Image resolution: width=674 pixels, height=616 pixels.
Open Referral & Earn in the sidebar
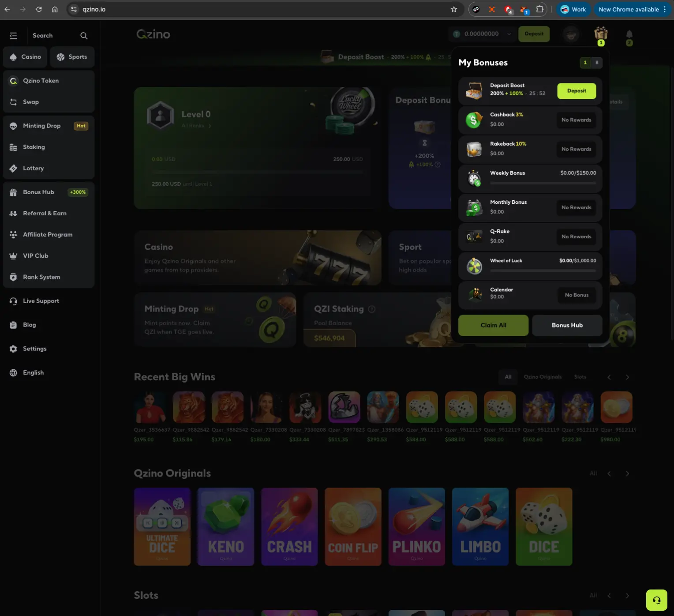click(49, 213)
